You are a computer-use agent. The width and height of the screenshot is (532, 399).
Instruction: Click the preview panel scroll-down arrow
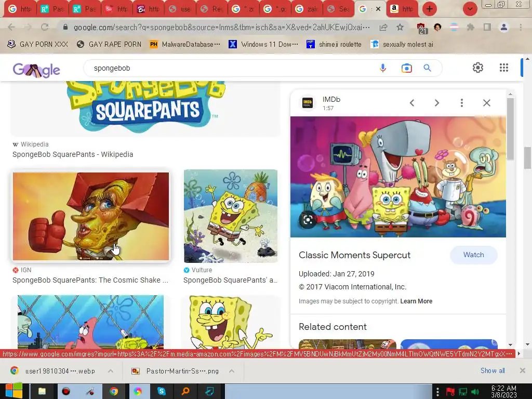click(x=510, y=345)
